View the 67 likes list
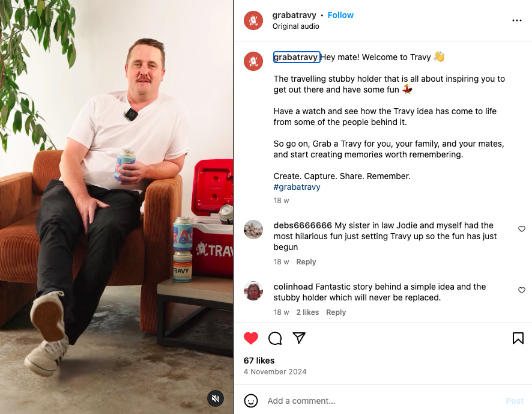This screenshot has width=532, height=414. pyautogui.click(x=259, y=361)
